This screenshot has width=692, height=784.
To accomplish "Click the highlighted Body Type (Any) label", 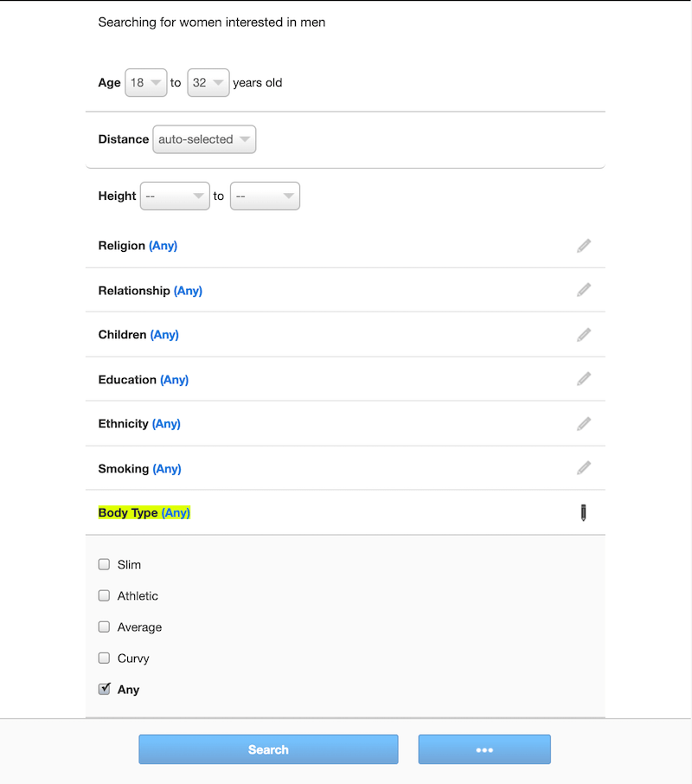I will tap(144, 513).
